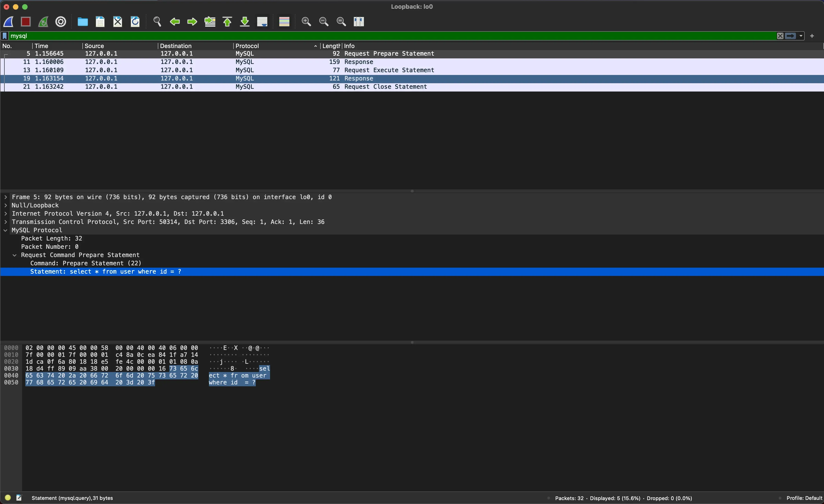
Task: Expand Internet Protocol Version 4 details
Action: point(6,214)
